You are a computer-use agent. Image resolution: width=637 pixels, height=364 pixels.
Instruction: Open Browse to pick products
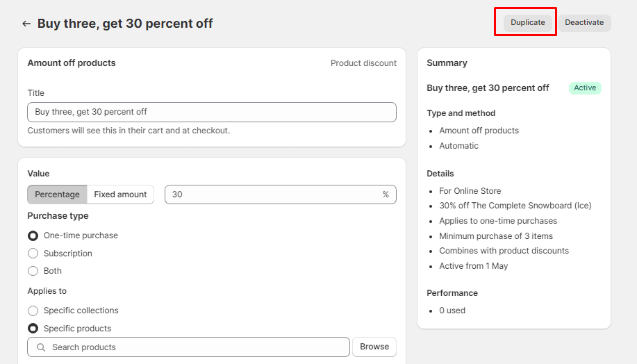pos(374,347)
